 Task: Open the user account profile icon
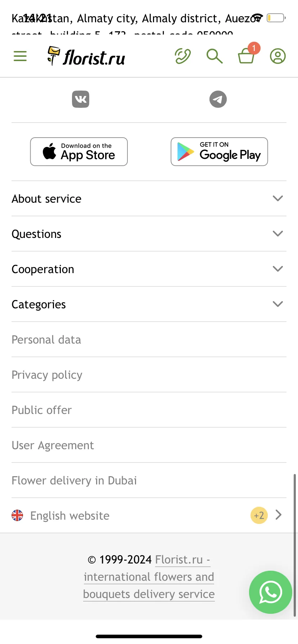pyautogui.click(x=278, y=56)
